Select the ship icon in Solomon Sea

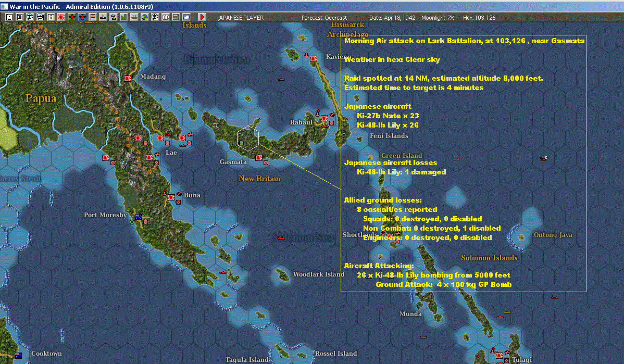pos(281,238)
